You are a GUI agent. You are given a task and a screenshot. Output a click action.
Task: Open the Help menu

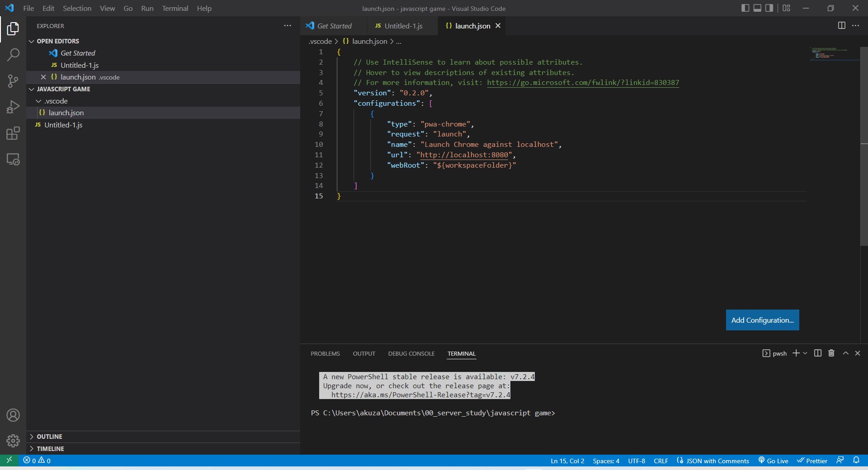pyautogui.click(x=204, y=8)
